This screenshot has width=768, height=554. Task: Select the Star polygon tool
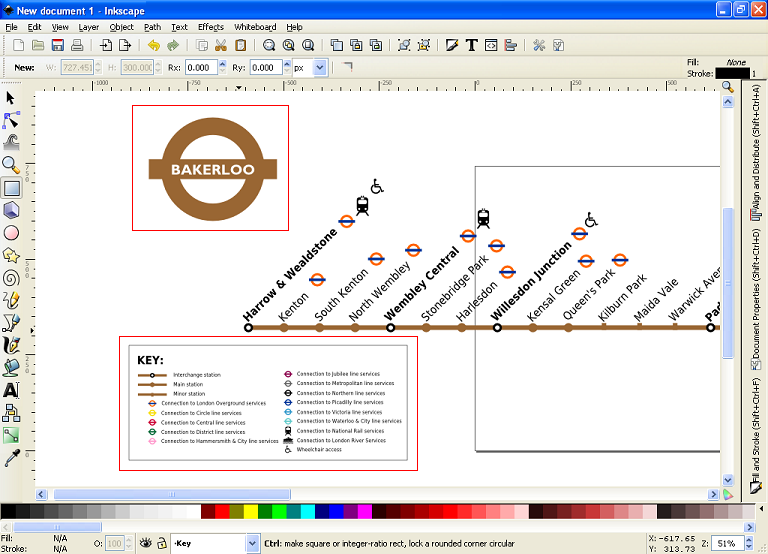tap(11, 256)
